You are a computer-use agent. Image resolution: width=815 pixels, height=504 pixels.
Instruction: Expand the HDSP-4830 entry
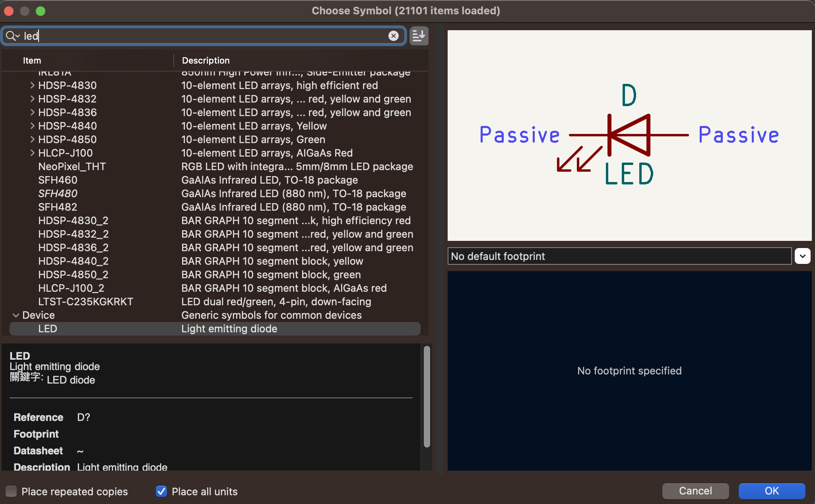tap(33, 85)
